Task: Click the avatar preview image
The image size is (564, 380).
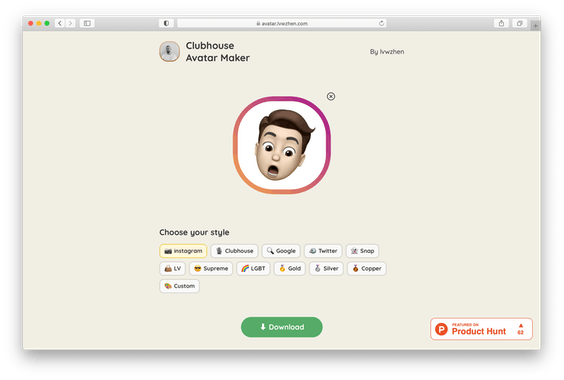Action: click(282, 145)
